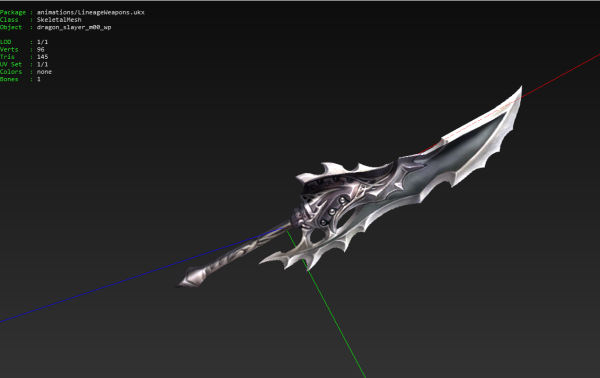Click the Colors label
The width and height of the screenshot is (600, 378).
(11, 72)
